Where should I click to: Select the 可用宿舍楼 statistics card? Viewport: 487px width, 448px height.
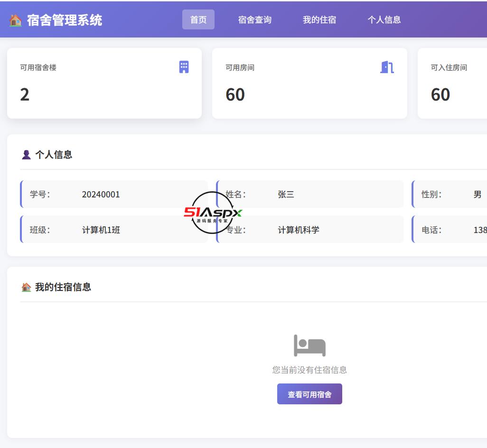pyautogui.click(x=104, y=83)
